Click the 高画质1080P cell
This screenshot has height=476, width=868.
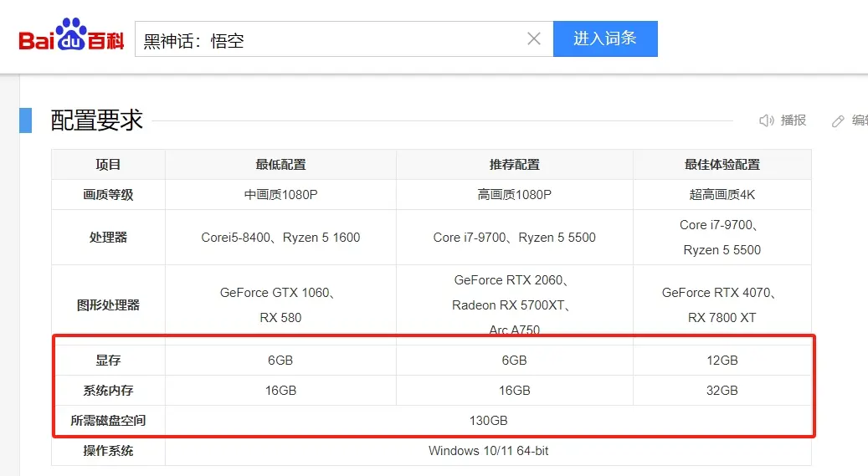pyautogui.click(x=514, y=195)
